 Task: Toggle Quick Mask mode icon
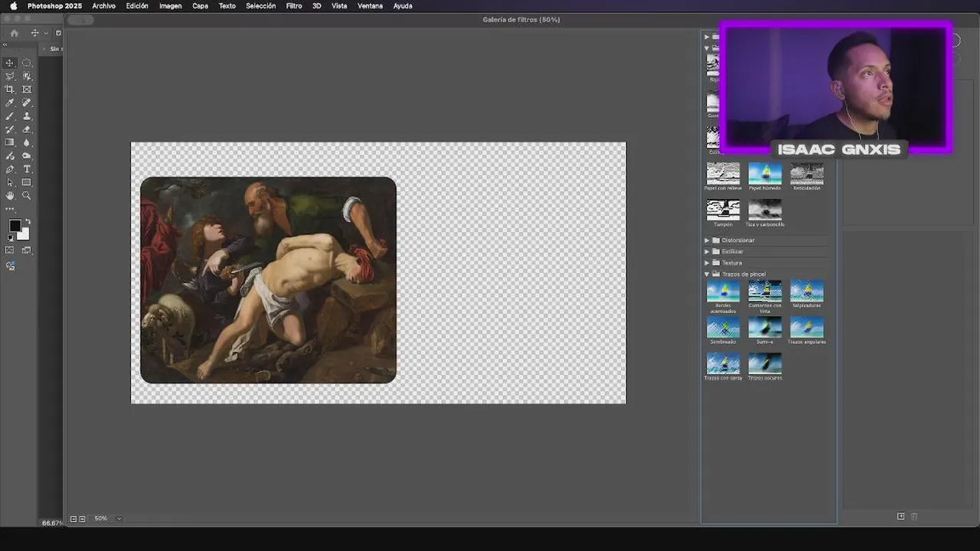pos(10,250)
